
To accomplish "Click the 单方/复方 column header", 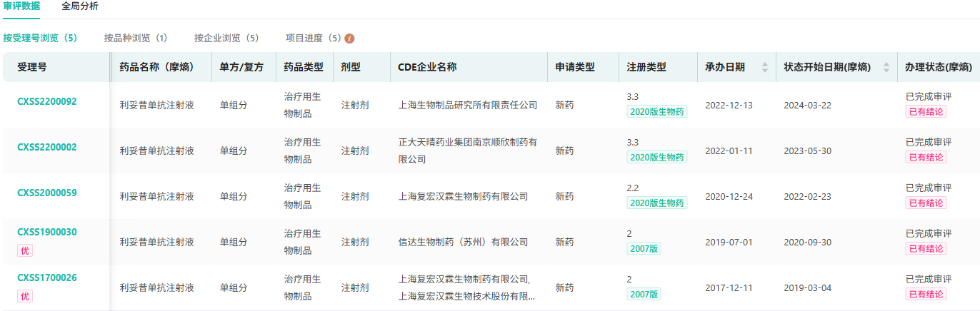I will (x=241, y=67).
